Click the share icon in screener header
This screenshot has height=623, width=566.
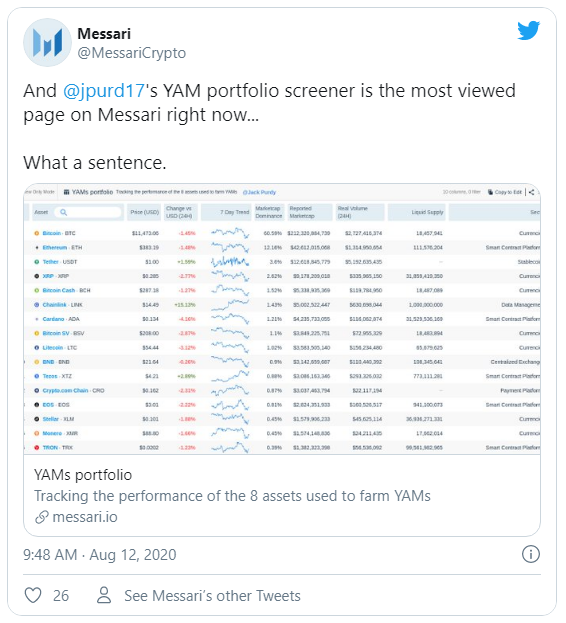531,192
